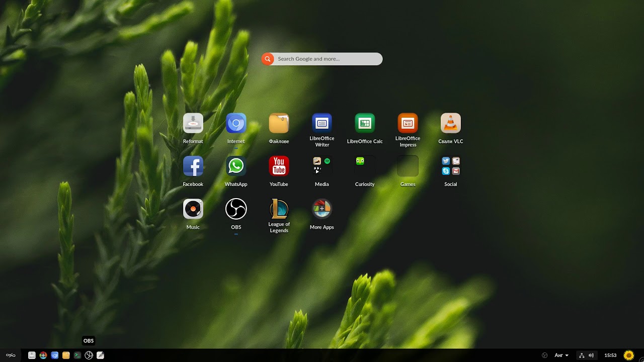The height and width of the screenshot is (362, 644).
Task: Open the Files folder icon in the taskbar
Action: coord(66,355)
